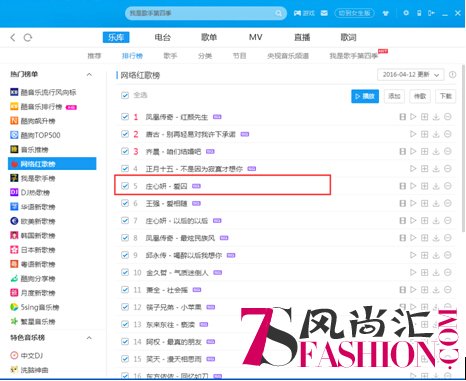Click the info icon next to the update date

[452, 75]
